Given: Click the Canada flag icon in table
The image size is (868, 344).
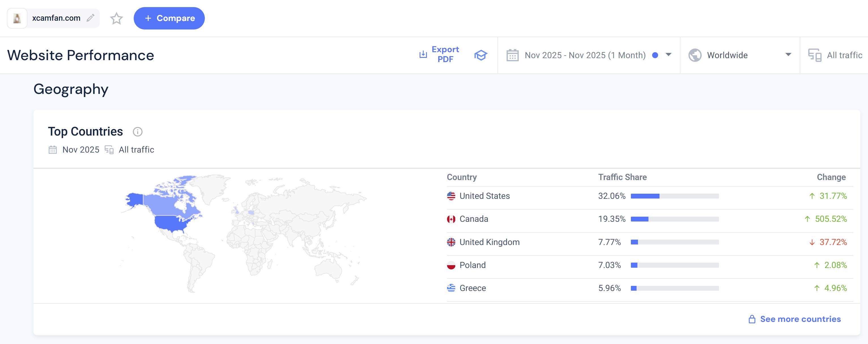Looking at the screenshot, I should [x=451, y=219].
